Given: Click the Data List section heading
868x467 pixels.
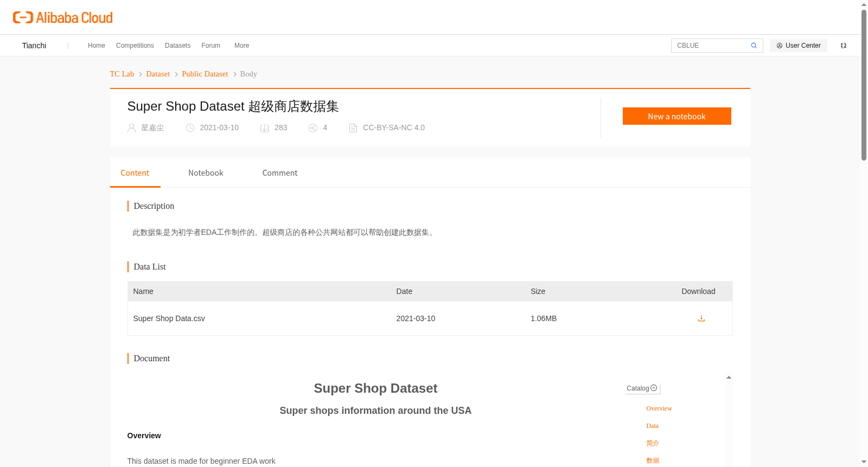Looking at the screenshot, I should click(150, 267).
